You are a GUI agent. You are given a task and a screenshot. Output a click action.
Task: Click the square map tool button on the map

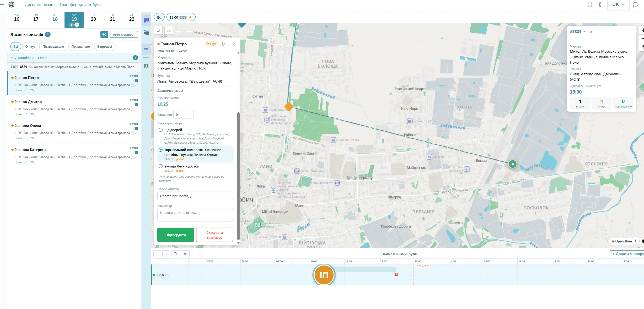tap(158, 30)
